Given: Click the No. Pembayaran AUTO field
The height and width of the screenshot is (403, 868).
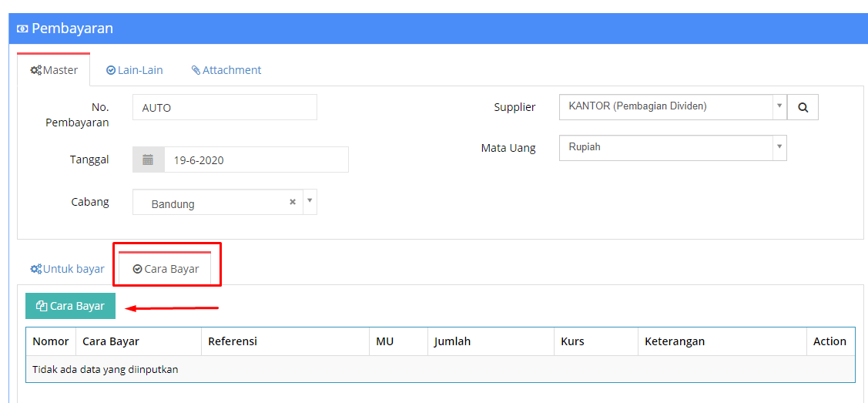Looking at the screenshot, I should coord(225,107).
